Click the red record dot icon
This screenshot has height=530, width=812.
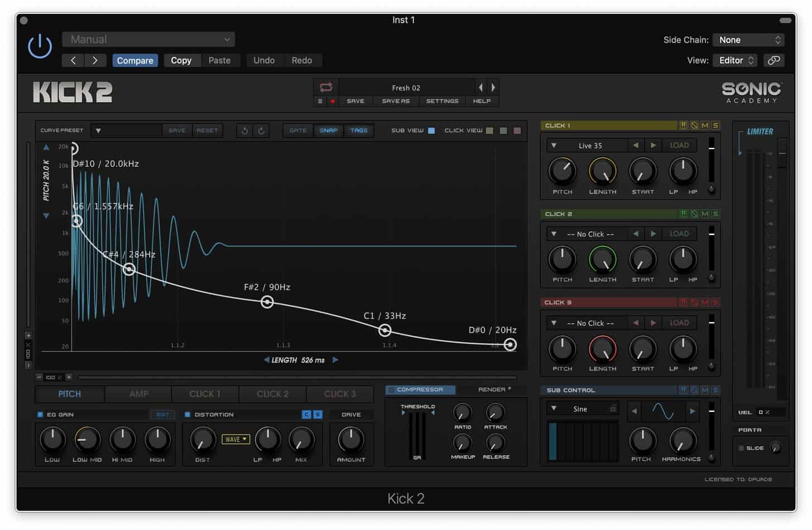click(333, 101)
